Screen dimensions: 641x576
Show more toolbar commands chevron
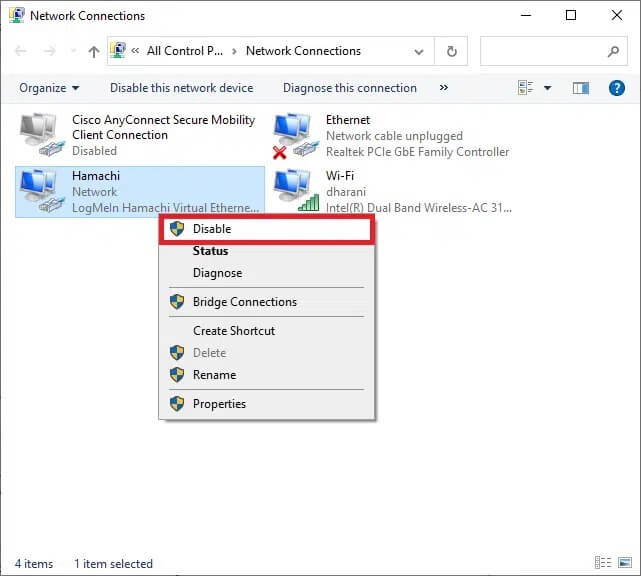click(x=444, y=87)
